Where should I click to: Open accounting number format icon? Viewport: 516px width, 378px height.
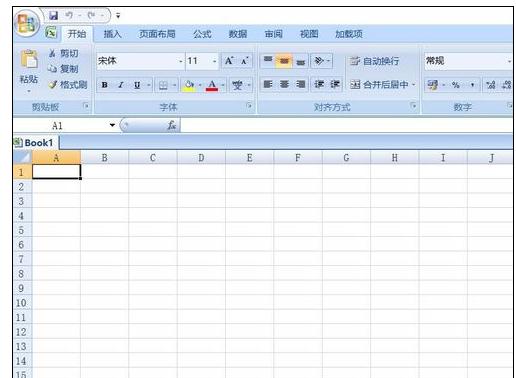click(x=433, y=85)
